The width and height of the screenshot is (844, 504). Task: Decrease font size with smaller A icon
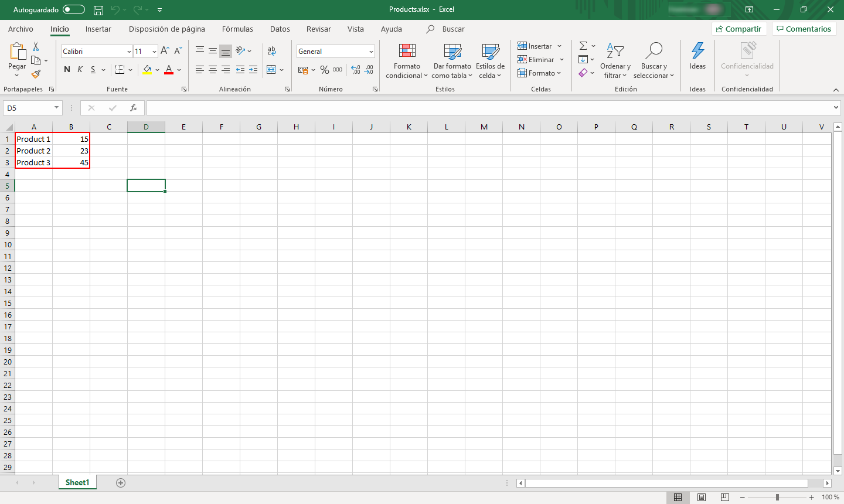click(x=178, y=51)
